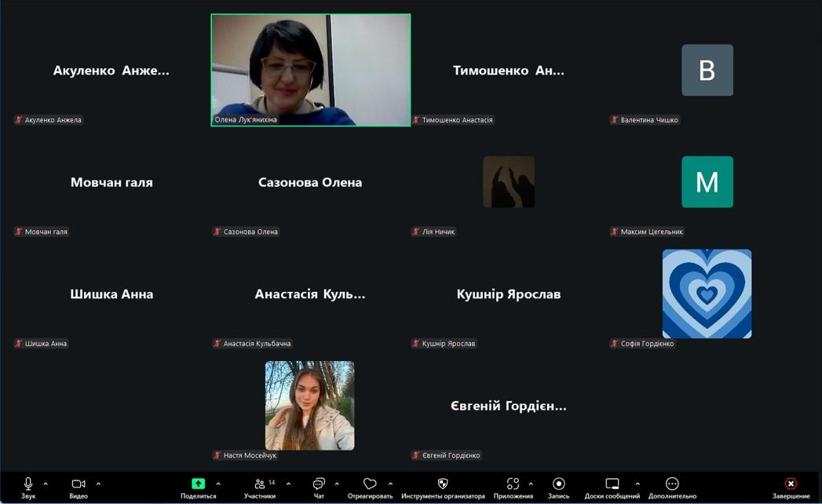
Task: Click Максим Цегельник M avatar
Action: [x=707, y=182]
